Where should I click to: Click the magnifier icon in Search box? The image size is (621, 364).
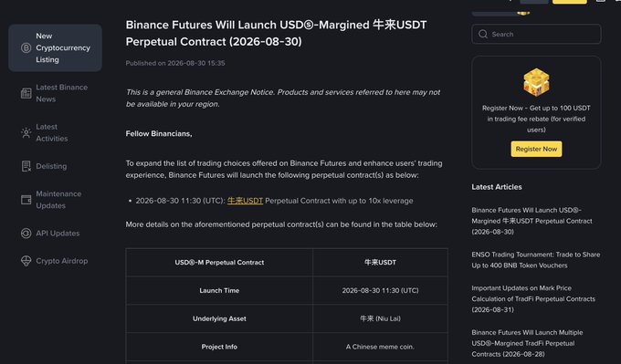(483, 34)
